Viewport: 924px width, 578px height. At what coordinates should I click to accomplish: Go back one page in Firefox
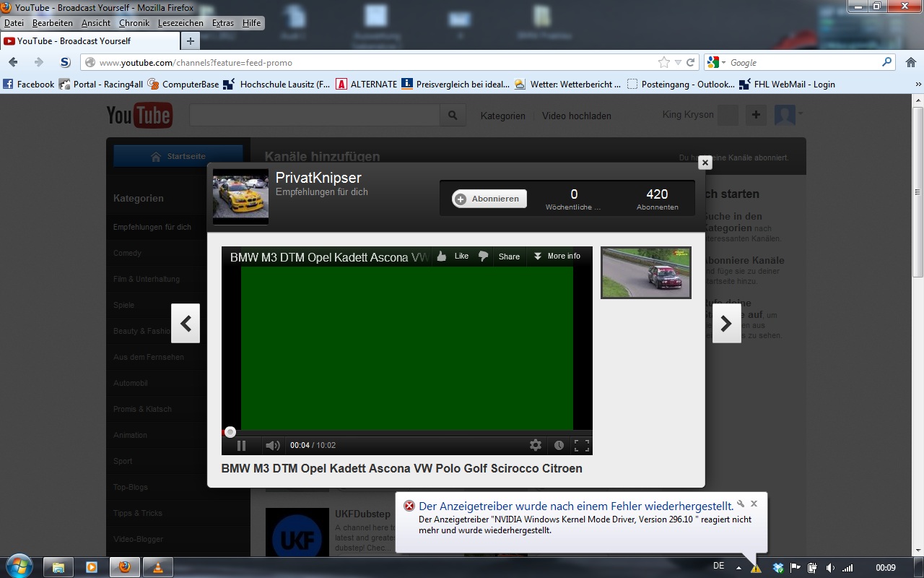13,62
